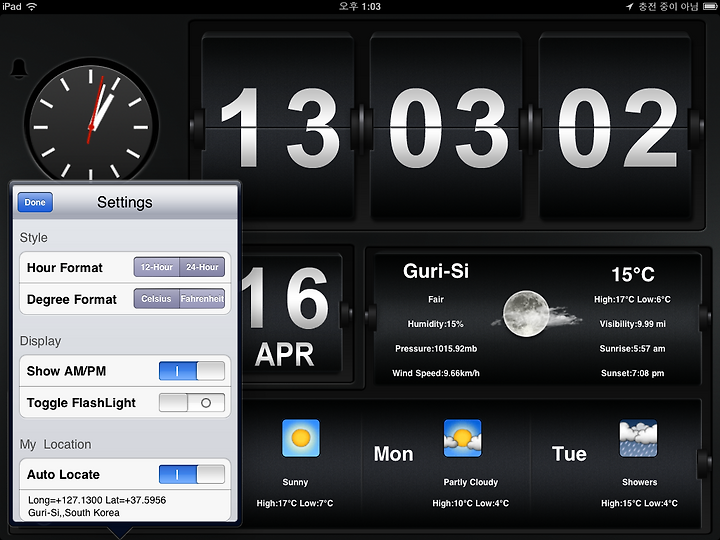Tap the 16 APR date card
720x540 pixels.
[291, 315]
